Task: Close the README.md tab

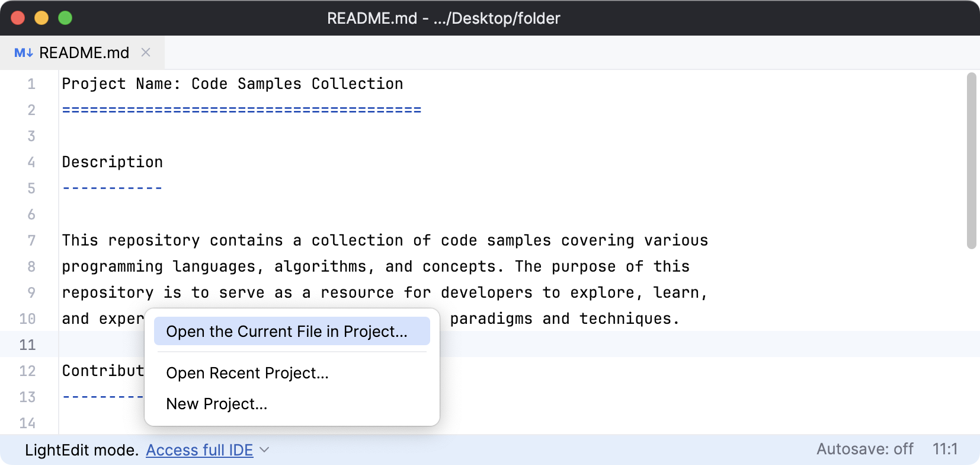Action: pos(146,53)
